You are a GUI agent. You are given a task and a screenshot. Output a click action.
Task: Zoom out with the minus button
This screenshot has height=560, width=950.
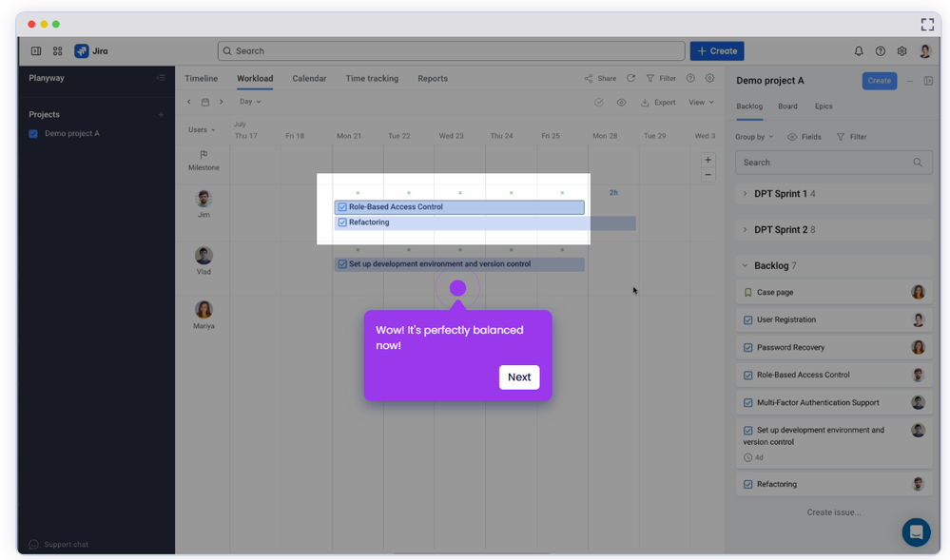tap(708, 175)
